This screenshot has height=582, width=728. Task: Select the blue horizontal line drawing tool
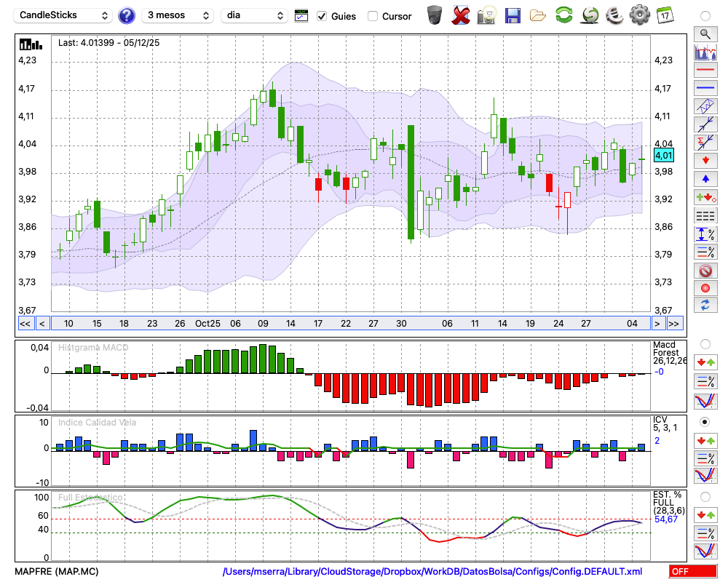point(705,88)
